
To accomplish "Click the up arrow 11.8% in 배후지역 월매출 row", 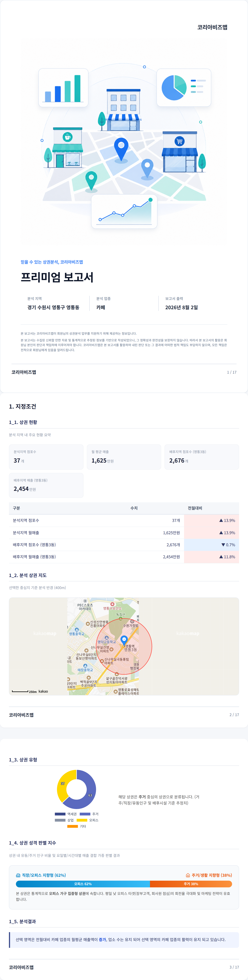I will click(221, 557).
